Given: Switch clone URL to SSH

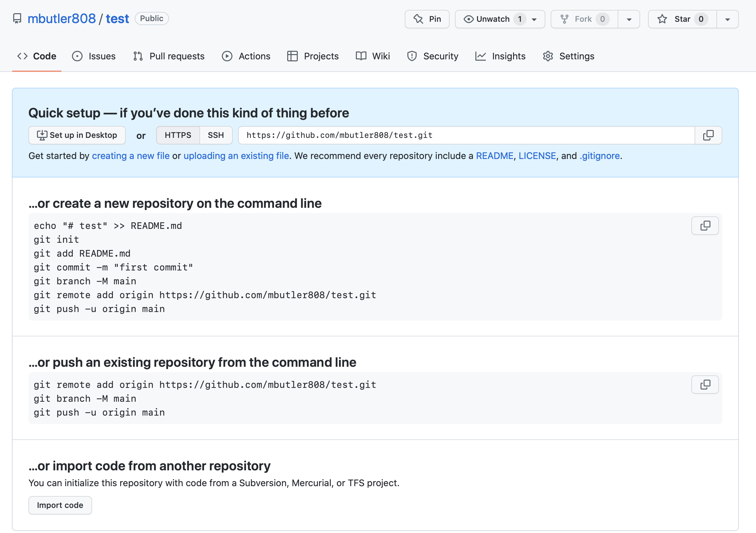Looking at the screenshot, I should (216, 135).
